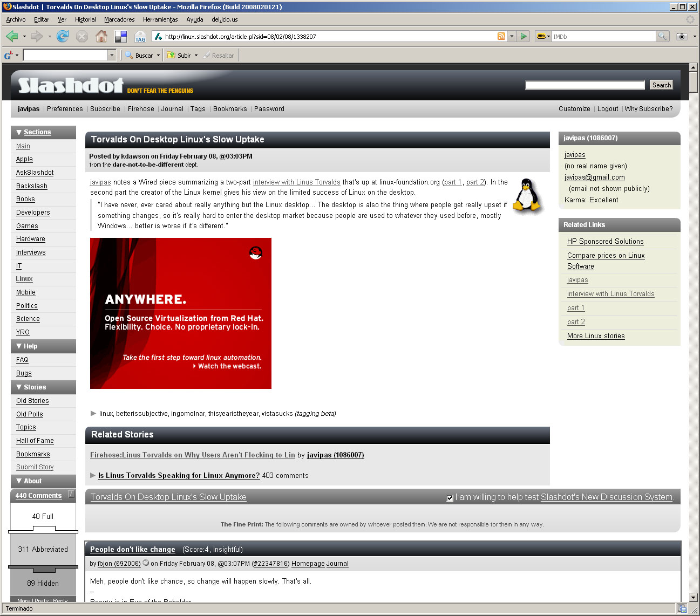Click the del.icio.us TAG icon
700x616 pixels.
click(x=140, y=37)
